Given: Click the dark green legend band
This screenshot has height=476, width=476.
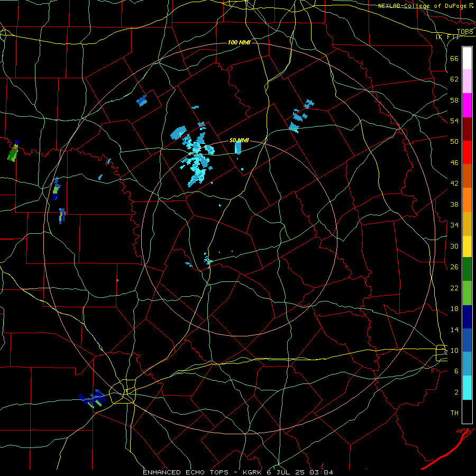Looking at the screenshot, I should 467,269.
